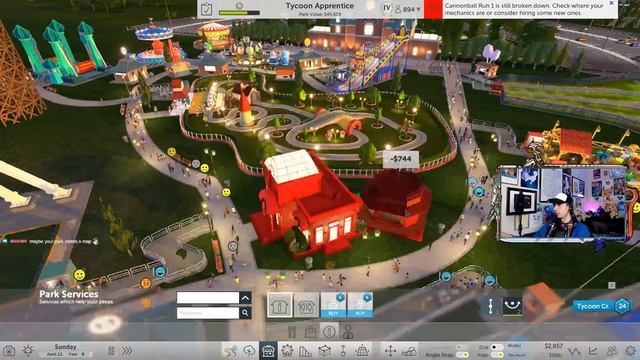640x360 pixels.
Task: Select the first park service building thumbnail
Action: pos(280,305)
